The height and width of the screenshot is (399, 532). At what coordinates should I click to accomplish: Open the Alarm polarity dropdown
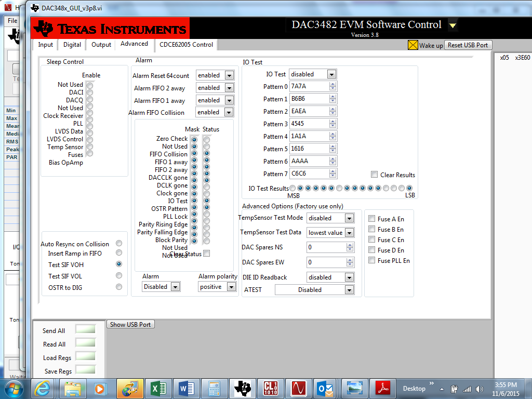point(231,287)
